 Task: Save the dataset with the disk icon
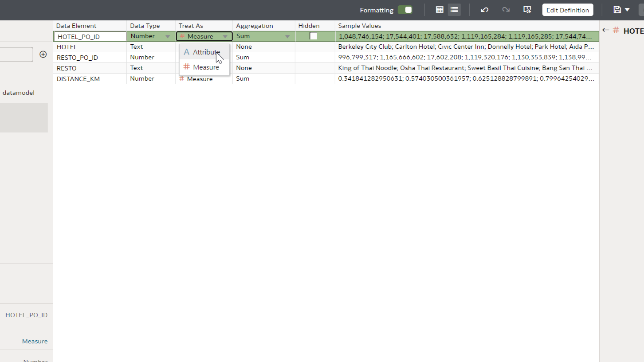(617, 10)
